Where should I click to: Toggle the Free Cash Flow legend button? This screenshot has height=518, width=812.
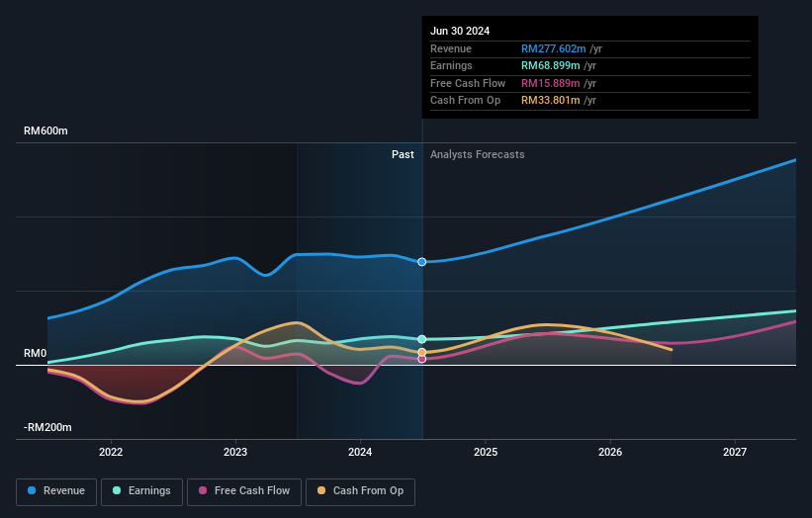coord(244,491)
